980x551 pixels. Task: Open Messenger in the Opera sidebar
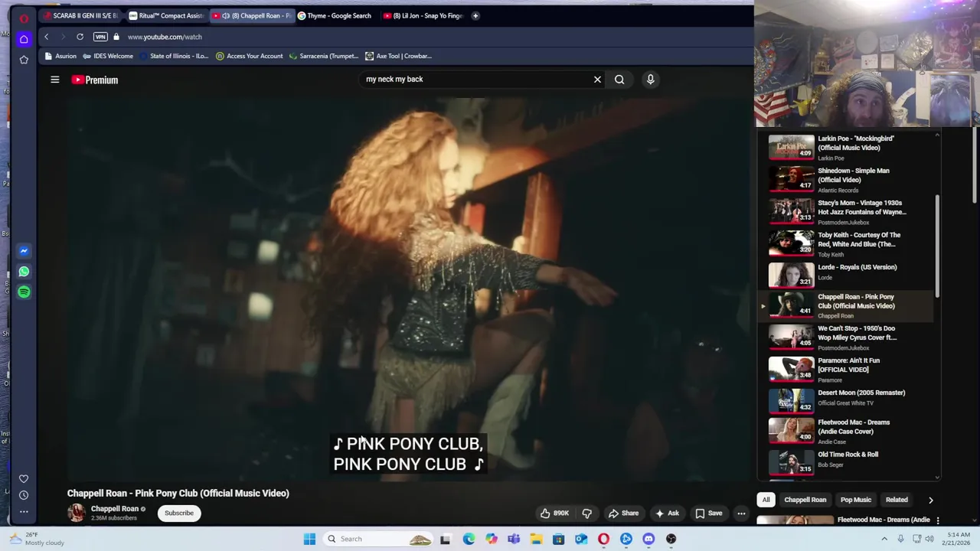[24, 251]
